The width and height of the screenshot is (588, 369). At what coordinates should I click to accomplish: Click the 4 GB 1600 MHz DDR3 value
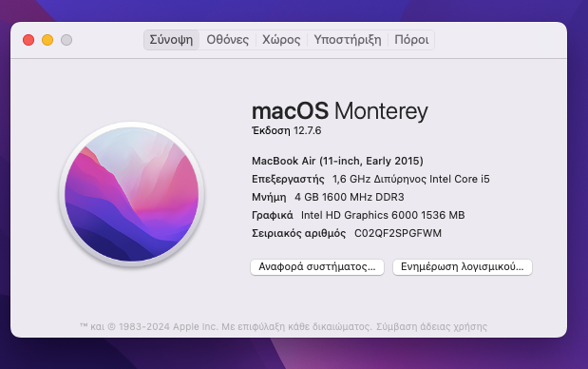[x=350, y=197]
